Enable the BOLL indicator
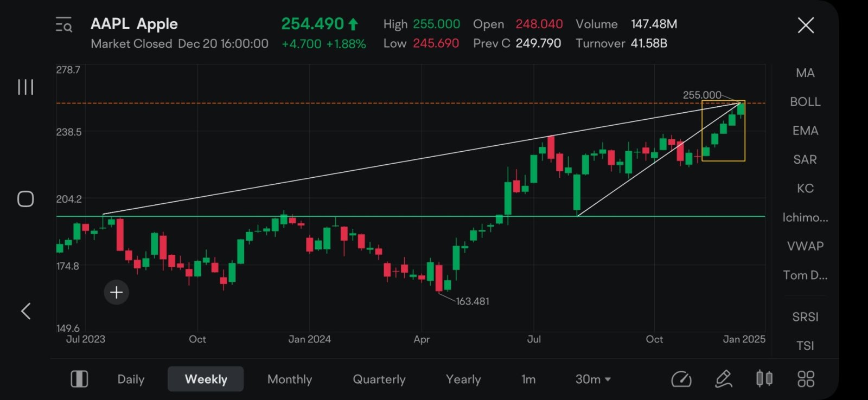 pyautogui.click(x=805, y=102)
